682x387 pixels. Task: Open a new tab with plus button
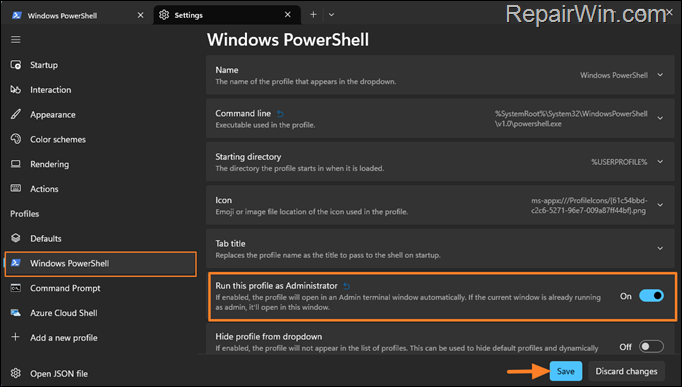click(x=313, y=14)
